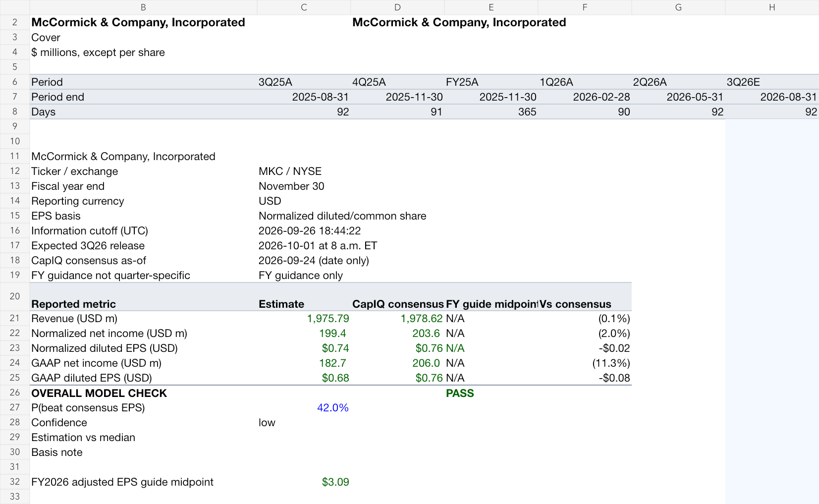Click period end '2026-02-28' cell
The image size is (819, 504).
(x=585, y=97)
